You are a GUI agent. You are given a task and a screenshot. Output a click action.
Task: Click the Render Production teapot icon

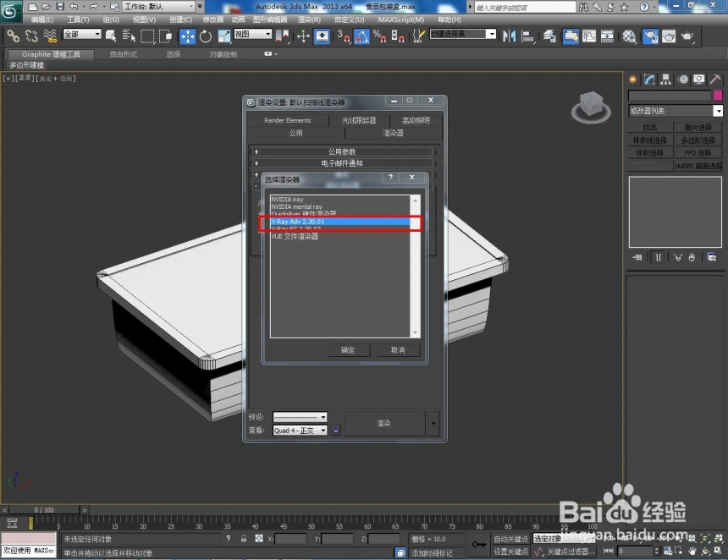687,36
